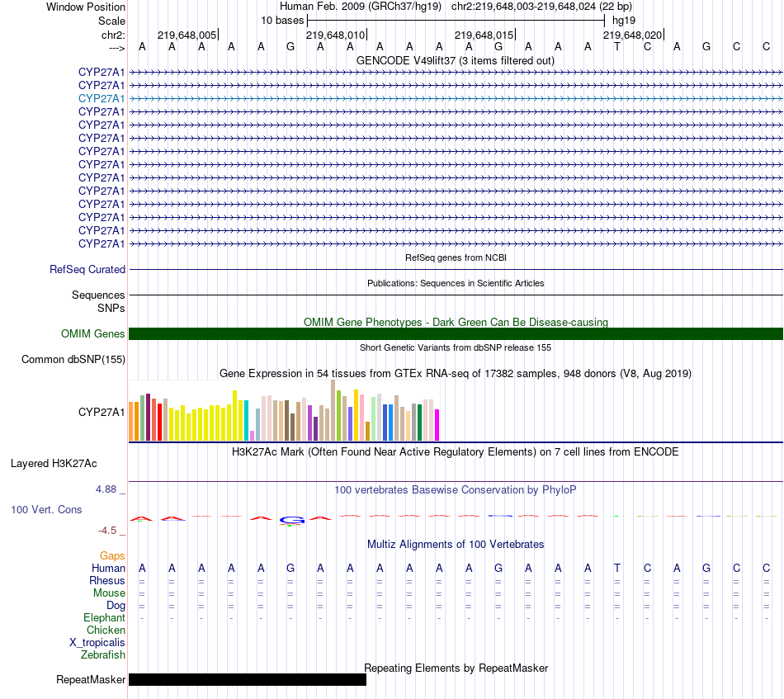
Task: Click the T base in the Human alignment row
Action: pyautogui.click(x=617, y=569)
